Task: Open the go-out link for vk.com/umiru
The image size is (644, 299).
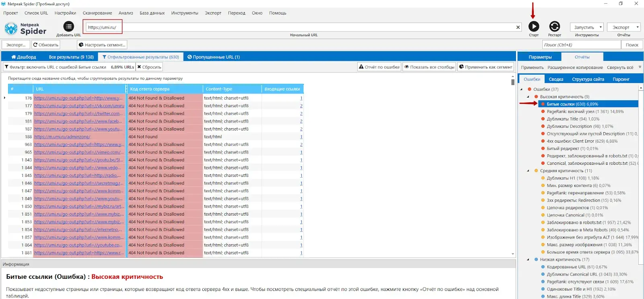Action: click(79, 106)
